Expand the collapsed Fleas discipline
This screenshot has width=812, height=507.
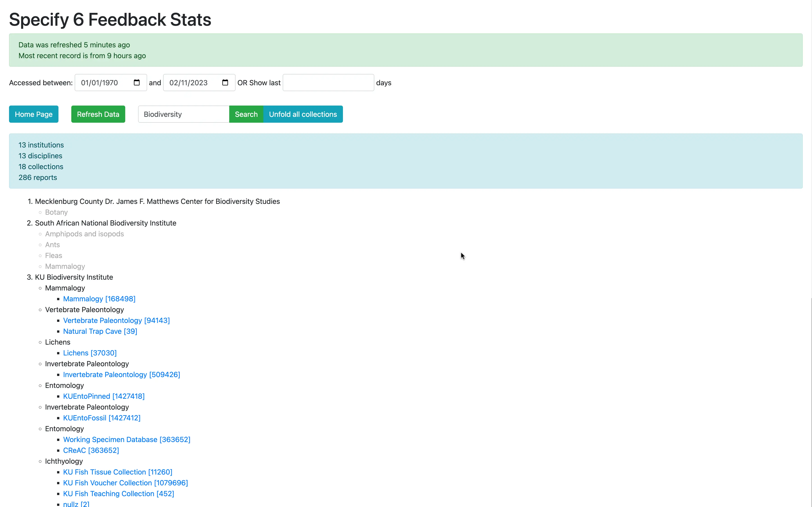coord(54,256)
